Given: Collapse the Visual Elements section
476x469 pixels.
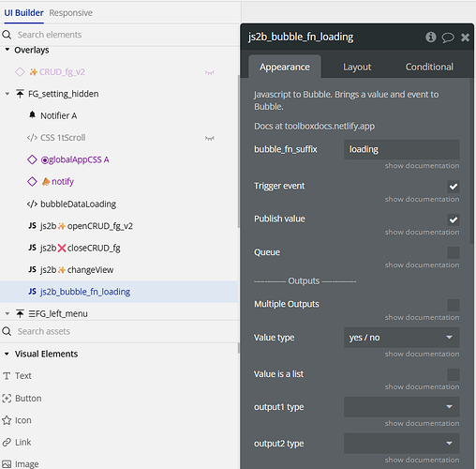Looking at the screenshot, I should coord(7,354).
